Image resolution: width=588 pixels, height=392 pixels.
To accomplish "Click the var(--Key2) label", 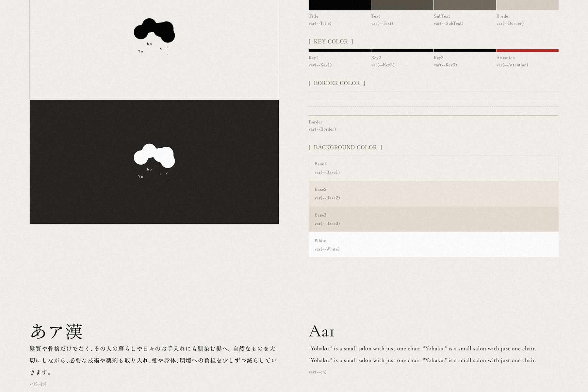I will point(383,65).
